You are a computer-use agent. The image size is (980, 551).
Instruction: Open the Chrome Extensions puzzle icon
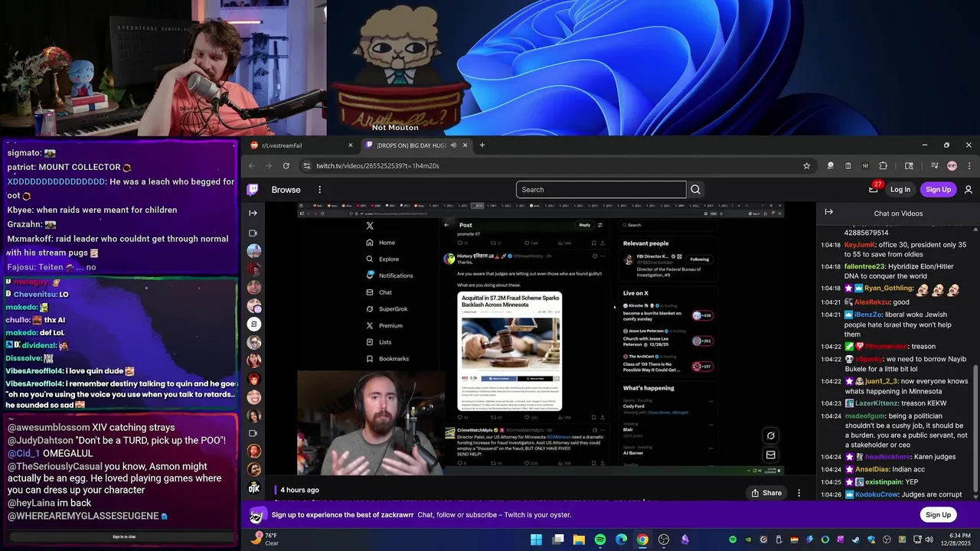pyautogui.click(x=884, y=165)
